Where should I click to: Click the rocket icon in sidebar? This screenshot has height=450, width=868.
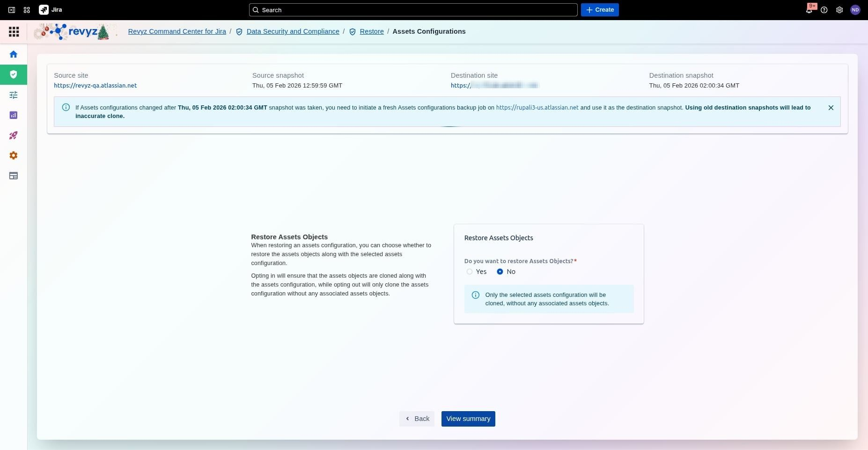(14, 135)
